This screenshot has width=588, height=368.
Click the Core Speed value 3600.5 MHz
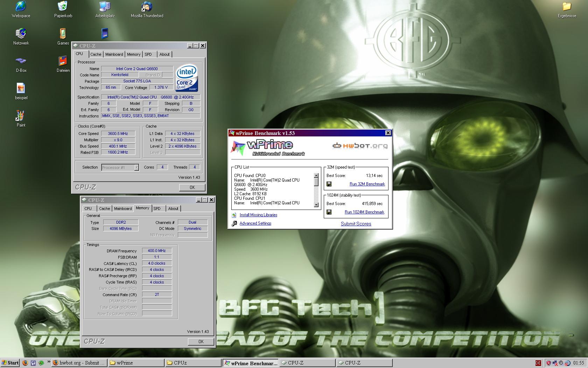pyautogui.click(x=118, y=134)
